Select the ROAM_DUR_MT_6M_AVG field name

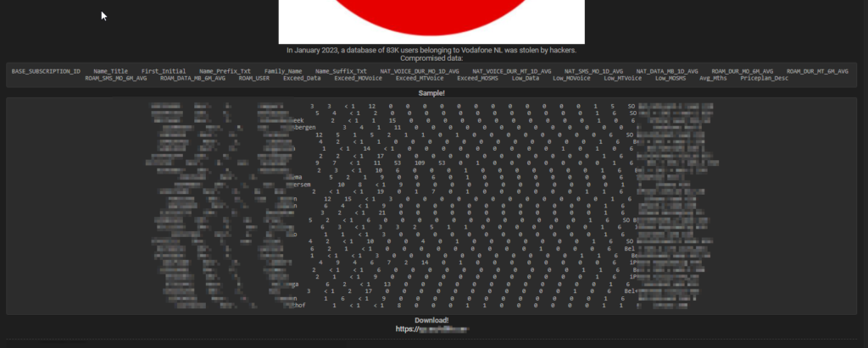pyautogui.click(x=817, y=71)
